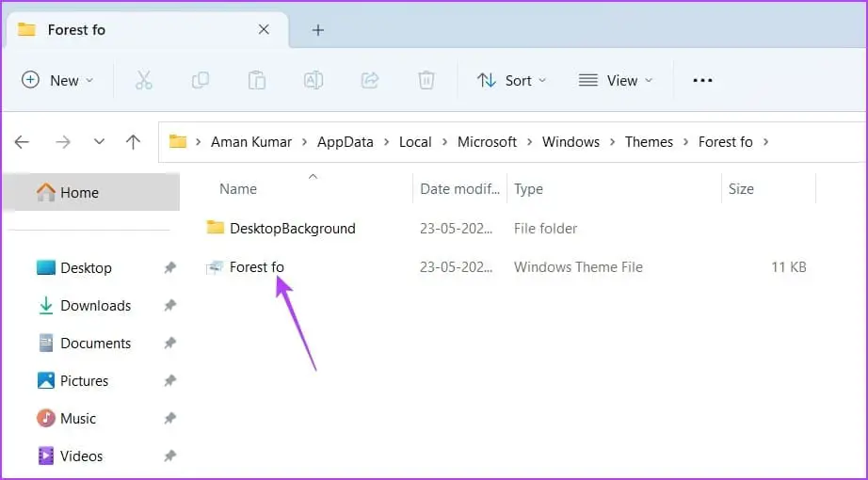Open Downloads in navigation pane
Viewport: 868px width, 480px height.
(x=84, y=306)
